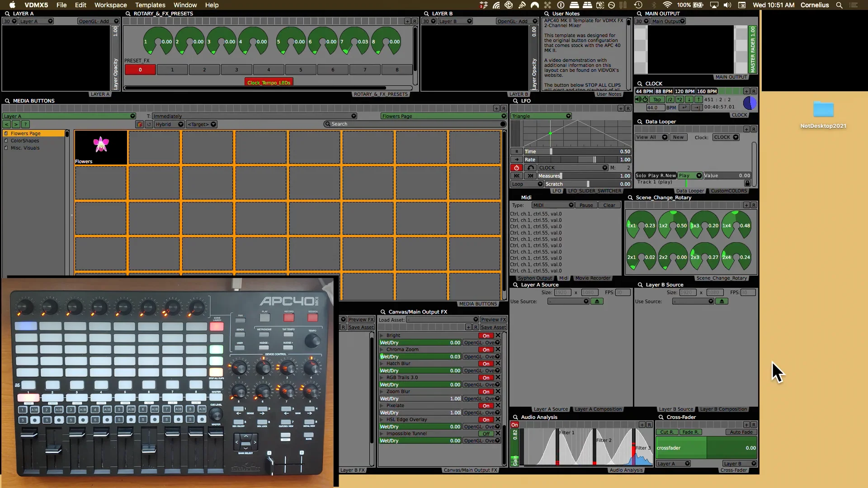Click the crossfader slider
The height and width of the screenshot is (488, 868).
[706, 448]
